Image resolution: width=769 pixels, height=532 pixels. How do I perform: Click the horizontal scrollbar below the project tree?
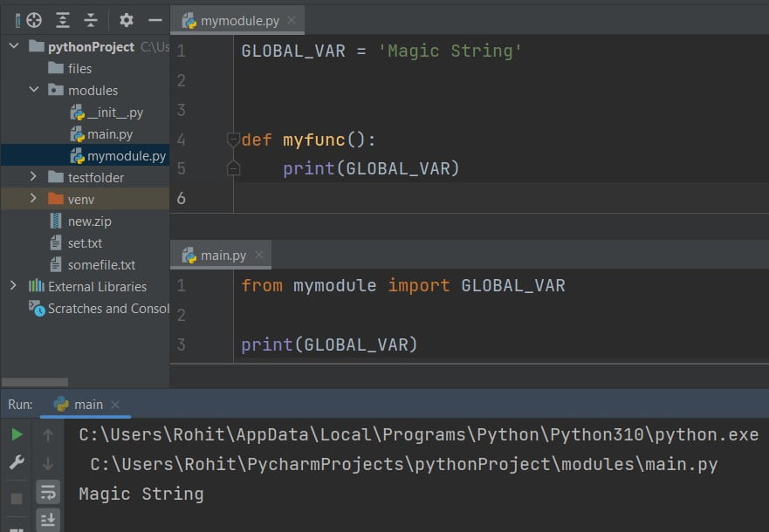pos(35,381)
